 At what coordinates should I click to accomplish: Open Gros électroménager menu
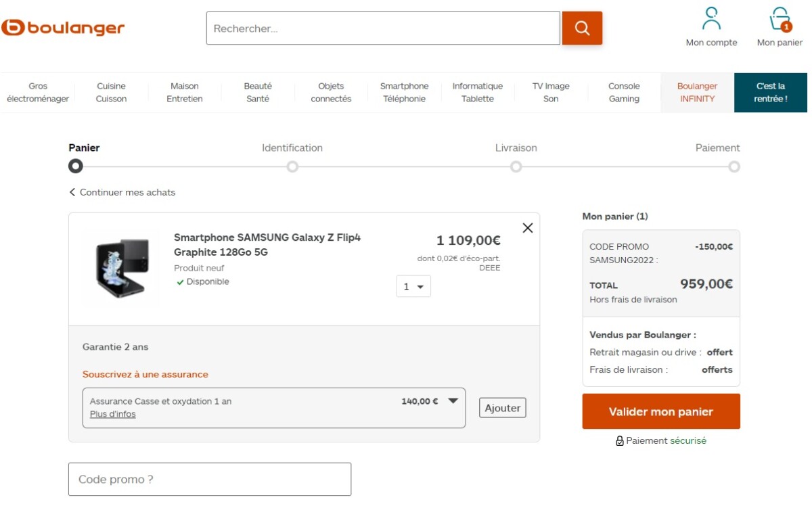pos(38,93)
